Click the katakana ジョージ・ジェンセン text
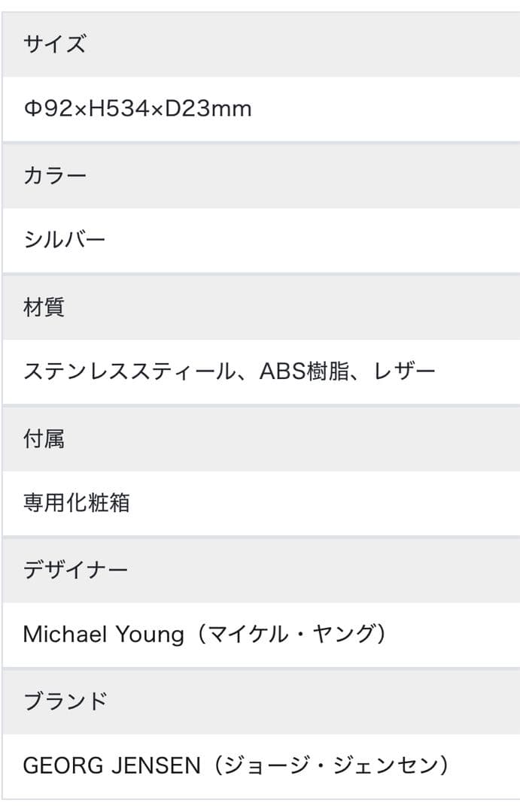 332,766
